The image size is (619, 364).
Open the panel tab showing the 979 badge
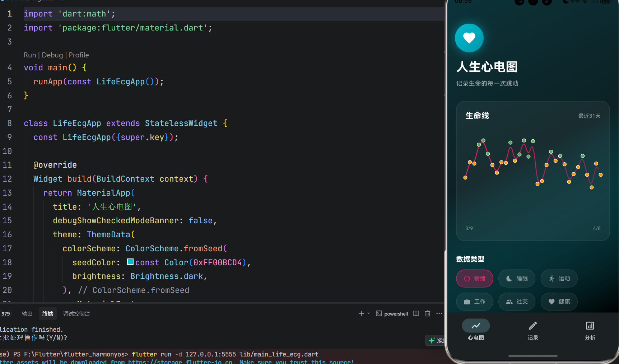(6, 314)
